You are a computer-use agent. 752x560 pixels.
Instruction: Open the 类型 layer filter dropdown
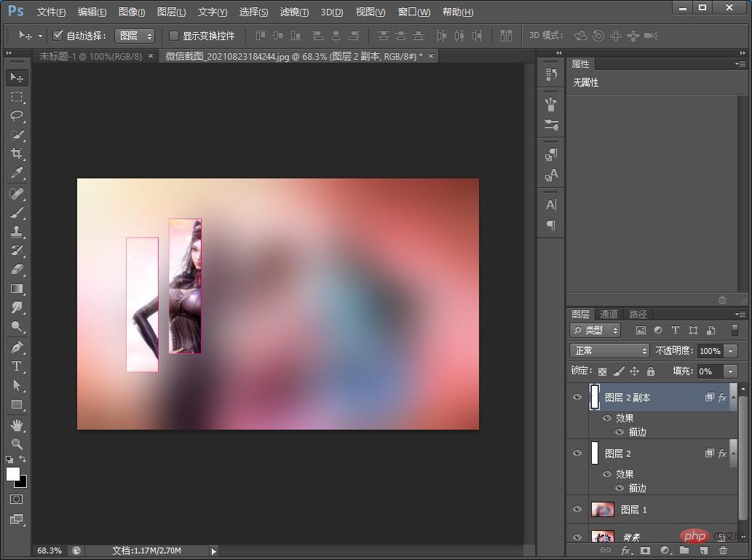coord(595,330)
